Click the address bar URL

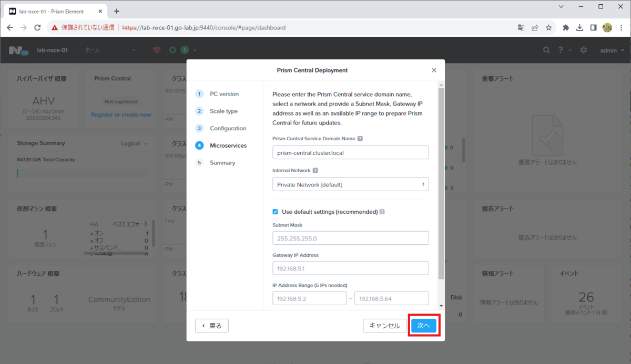[x=204, y=27]
